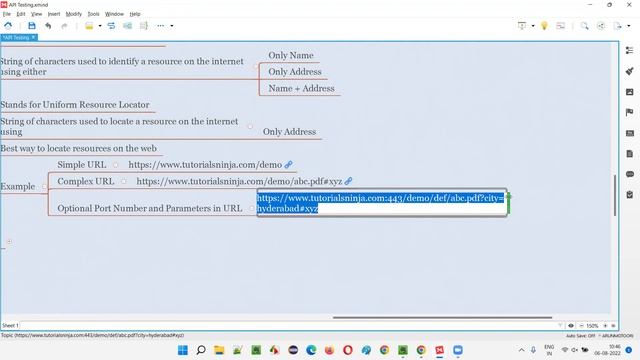Open Windows taskbar search

coord(201,350)
